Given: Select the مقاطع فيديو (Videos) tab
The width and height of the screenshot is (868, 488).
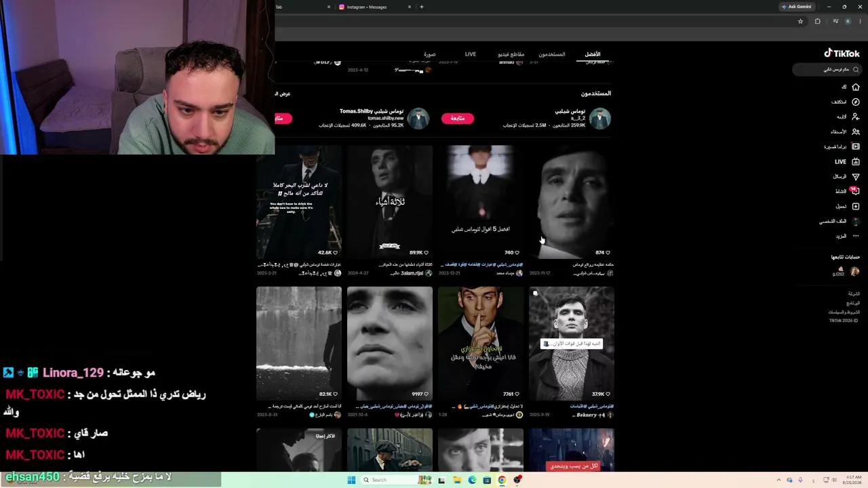Looking at the screenshot, I should click(511, 54).
